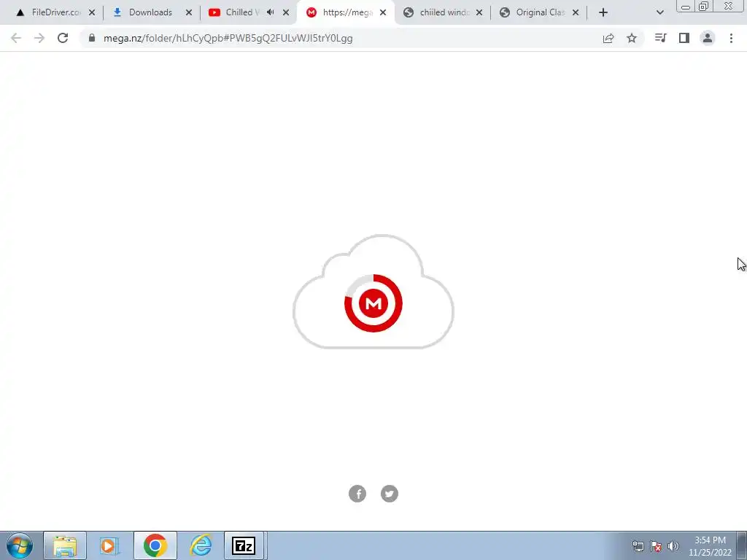Open MEGA Facebook page icon
The height and width of the screenshot is (560, 747).
click(357, 494)
